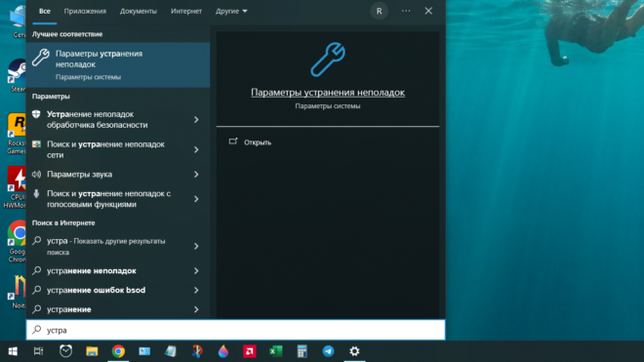Open the Windows Start menu button
This screenshot has height=362, width=644.
13,351
